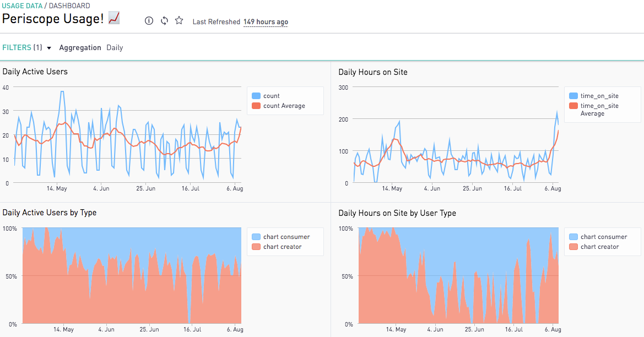The image size is (644, 337).
Task: Click the 'Daily Hours on Site' chart title
Action: pos(373,72)
